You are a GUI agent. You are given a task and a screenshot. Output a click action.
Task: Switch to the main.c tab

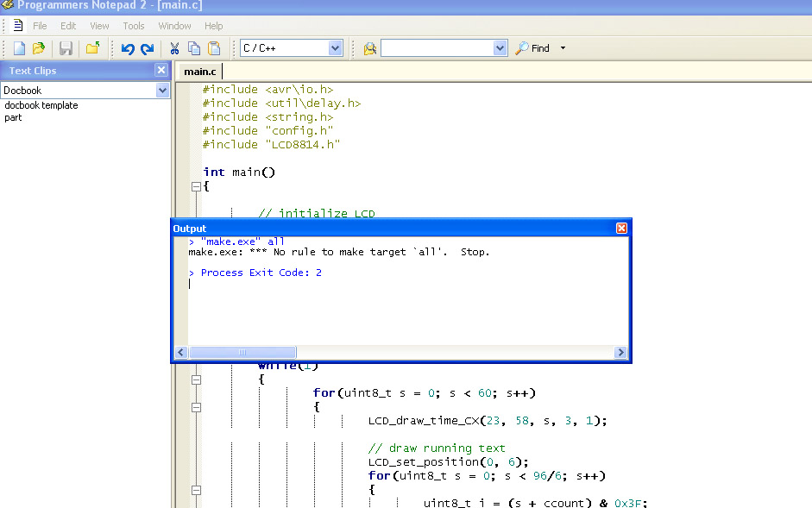click(199, 71)
